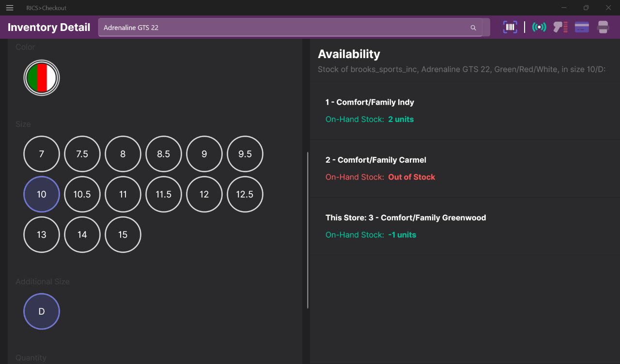The width and height of the screenshot is (620, 364).
Task: Click the Availability heading
Action: click(349, 54)
